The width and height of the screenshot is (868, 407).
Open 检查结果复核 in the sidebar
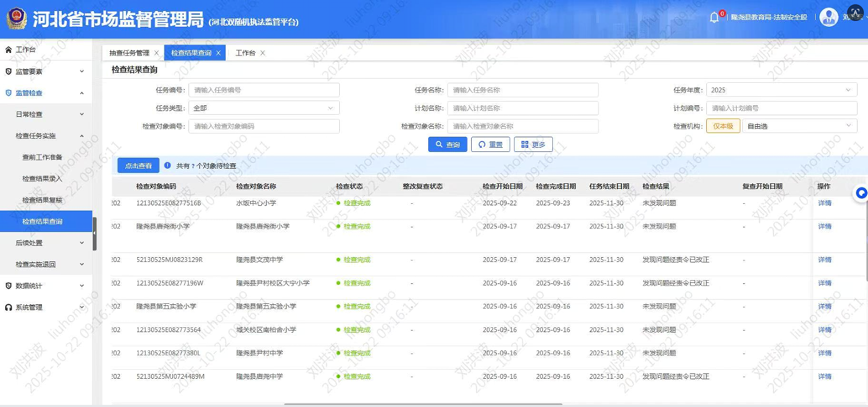[x=42, y=200]
